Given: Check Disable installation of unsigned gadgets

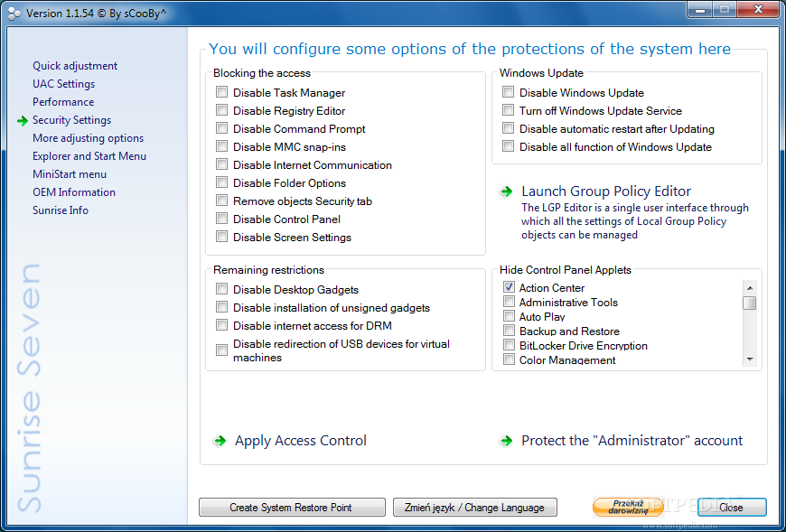Looking at the screenshot, I should coord(221,307).
